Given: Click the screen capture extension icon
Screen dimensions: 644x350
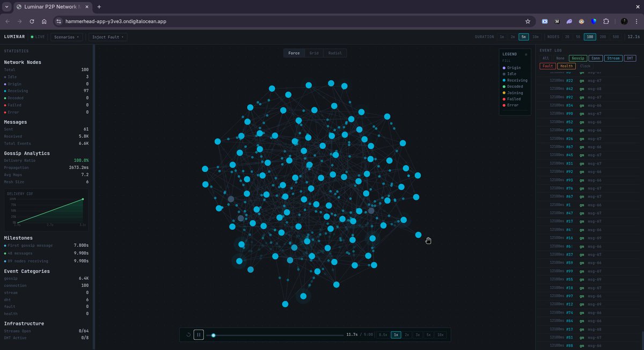Looking at the screenshot, I should click(x=545, y=21).
